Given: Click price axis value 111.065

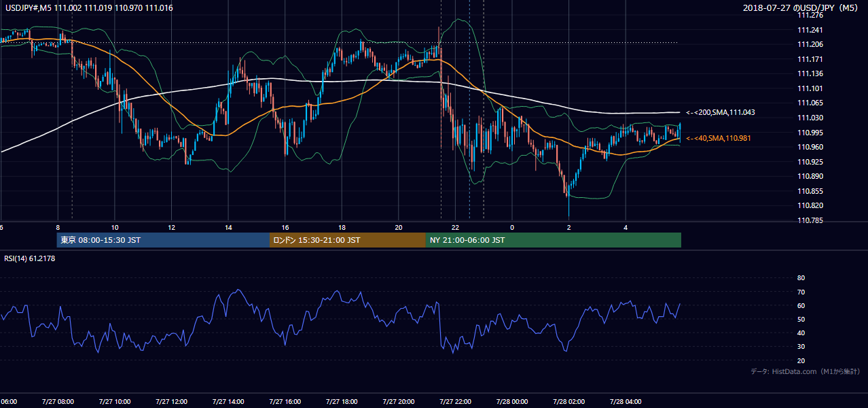Looking at the screenshot, I should pos(810,103).
